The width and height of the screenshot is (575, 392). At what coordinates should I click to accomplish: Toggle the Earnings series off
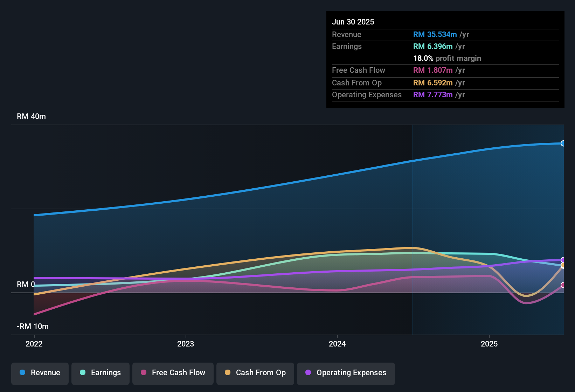pyautogui.click(x=100, y=373)
